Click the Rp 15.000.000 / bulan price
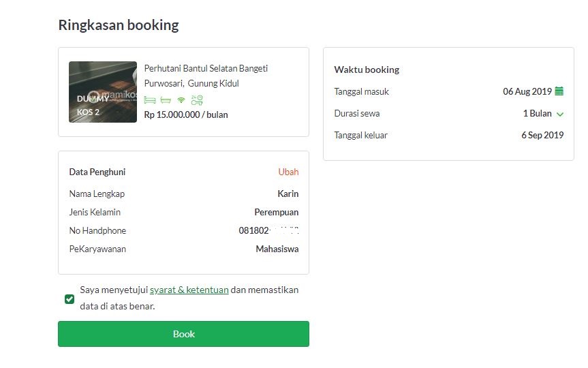Image resolution: width=588 pixels, height=368 pixels. [x=186, y=114]
